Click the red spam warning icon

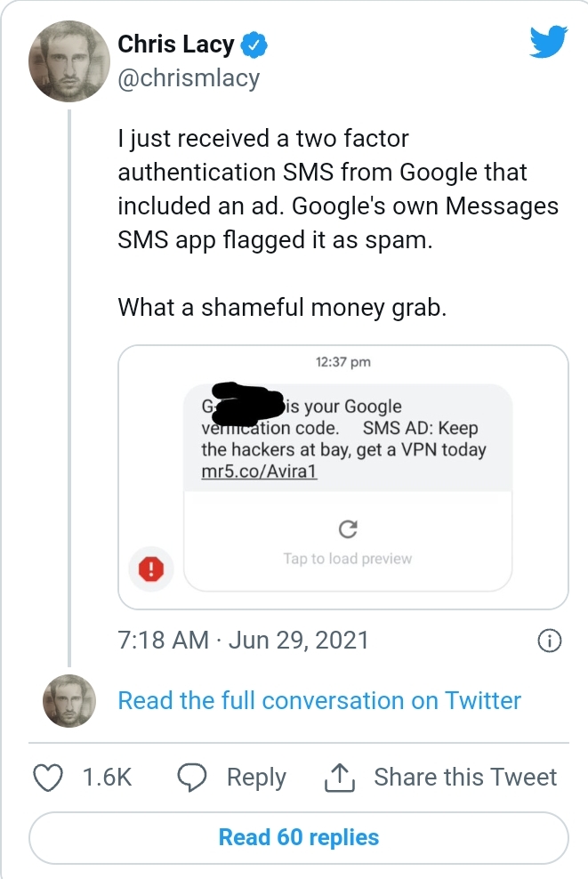point(151,569)
